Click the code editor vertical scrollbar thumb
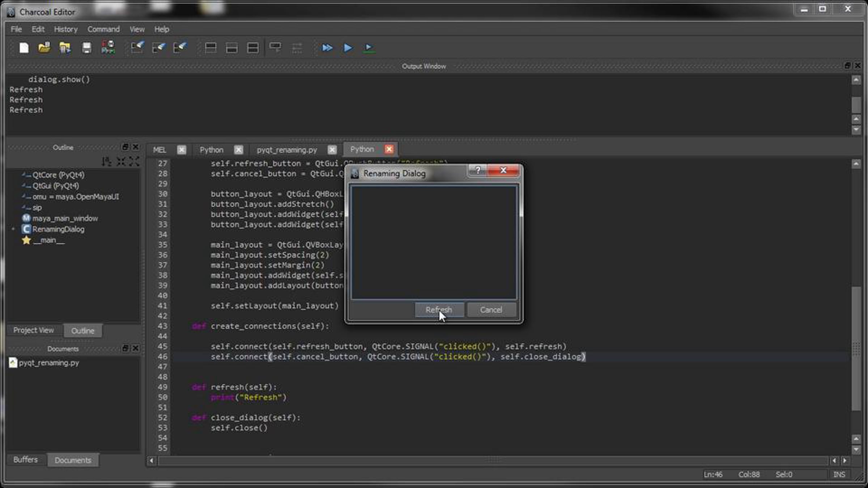 click(x=856, y=349)
